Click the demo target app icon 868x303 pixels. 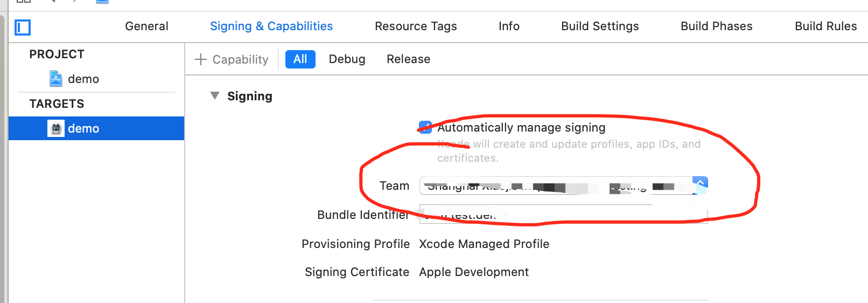coord(56,128)
